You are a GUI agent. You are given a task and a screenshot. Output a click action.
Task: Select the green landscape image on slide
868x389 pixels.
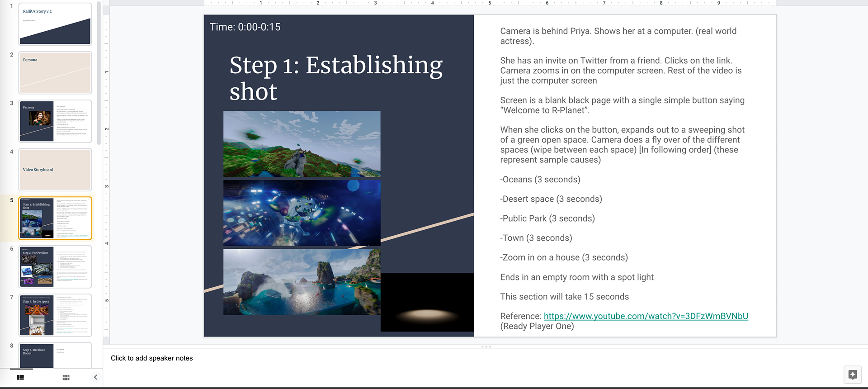coord(302,144)
